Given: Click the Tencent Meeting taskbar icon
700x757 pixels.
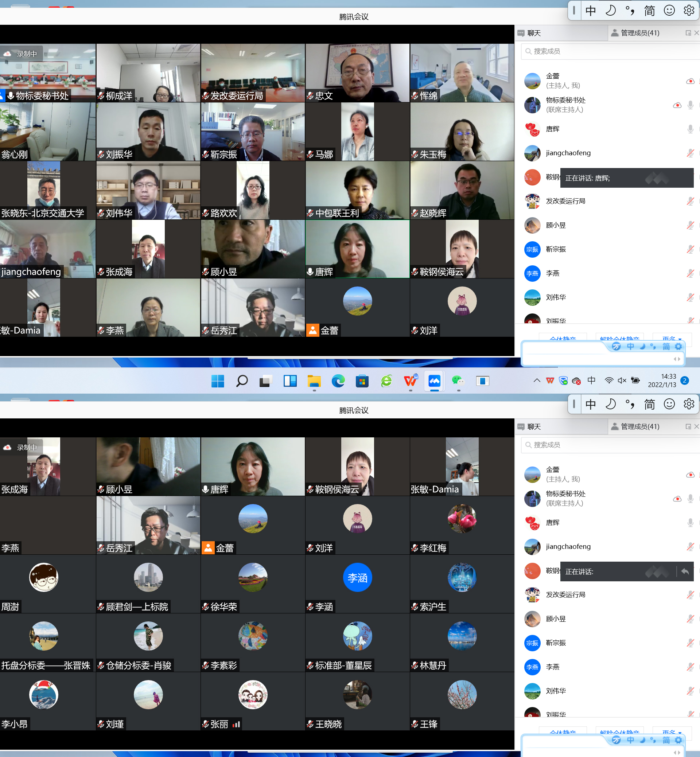Looking at the screenshot, I should click(435, 381).
